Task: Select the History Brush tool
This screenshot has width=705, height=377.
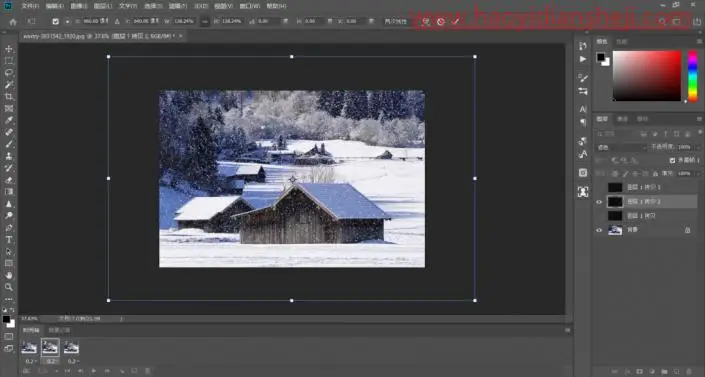Action: [9, 168]
